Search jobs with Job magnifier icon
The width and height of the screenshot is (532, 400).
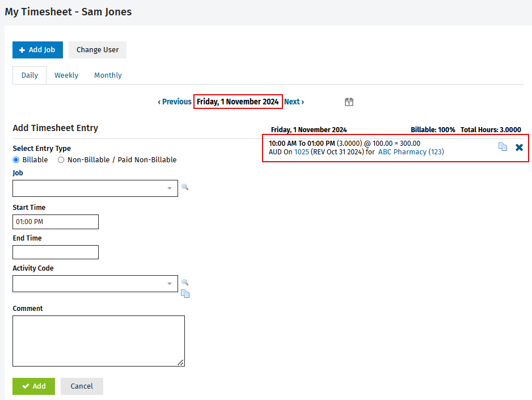coord(185,187)
